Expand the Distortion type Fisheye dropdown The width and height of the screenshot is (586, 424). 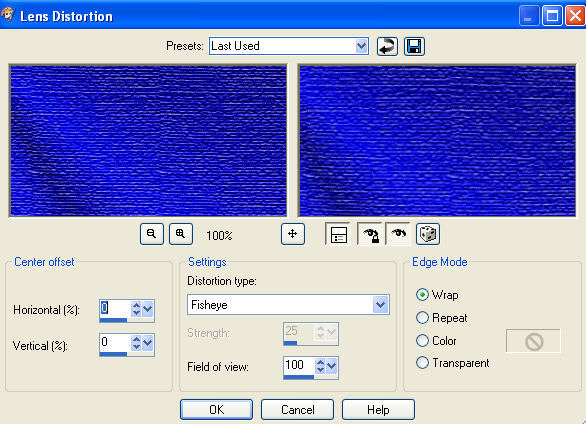tap(380, 305)
